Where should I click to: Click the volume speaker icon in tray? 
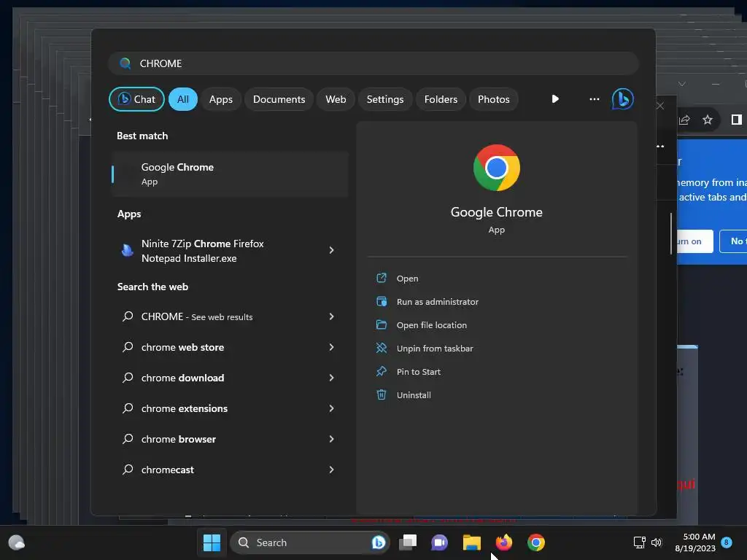pyautogui.click(x=657, y=542)
